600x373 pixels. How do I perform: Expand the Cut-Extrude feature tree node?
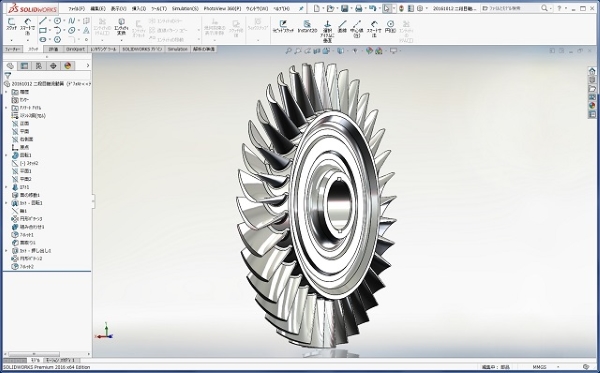click(6, 251)
